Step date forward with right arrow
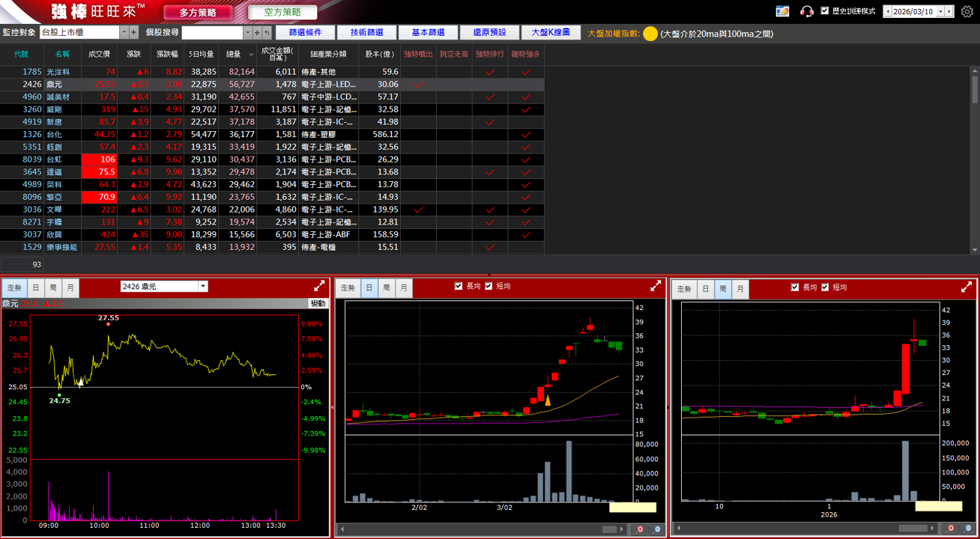 tap(949, 11)
